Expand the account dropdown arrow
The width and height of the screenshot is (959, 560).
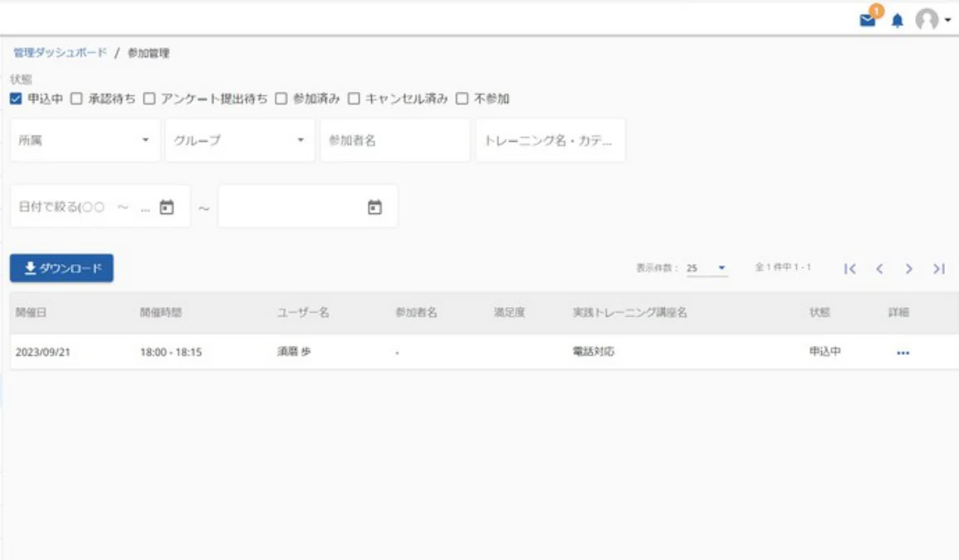tap(947, 20)
